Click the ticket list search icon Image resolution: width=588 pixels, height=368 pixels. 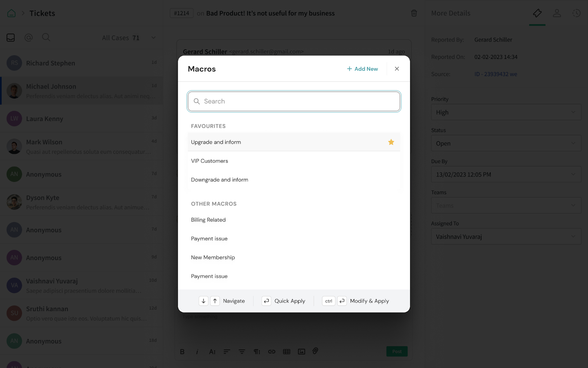(46, 38)
